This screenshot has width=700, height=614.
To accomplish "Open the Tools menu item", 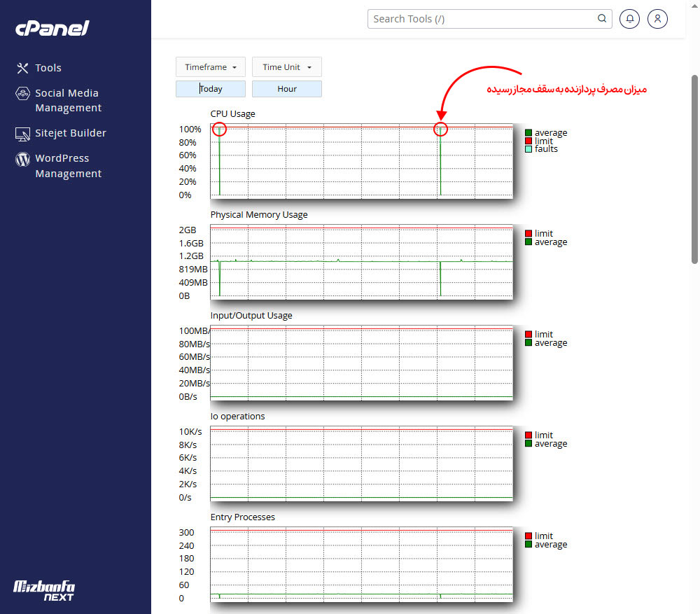I will click(48, 68).
